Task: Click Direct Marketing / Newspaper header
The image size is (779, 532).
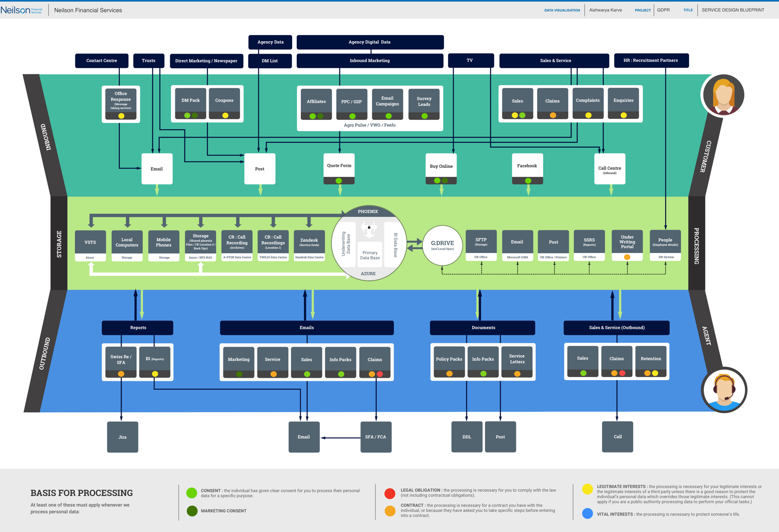Action: [206, 61]
